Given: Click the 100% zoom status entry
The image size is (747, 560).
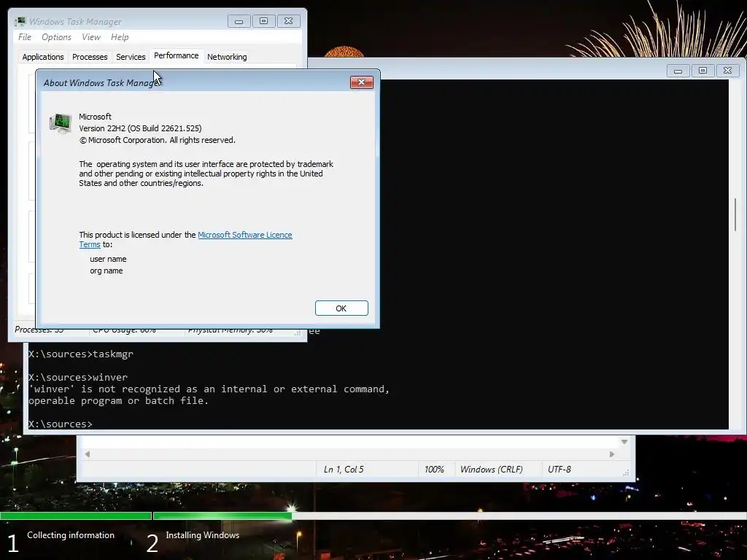Looking at the screenshot, I should pos(434,470).
